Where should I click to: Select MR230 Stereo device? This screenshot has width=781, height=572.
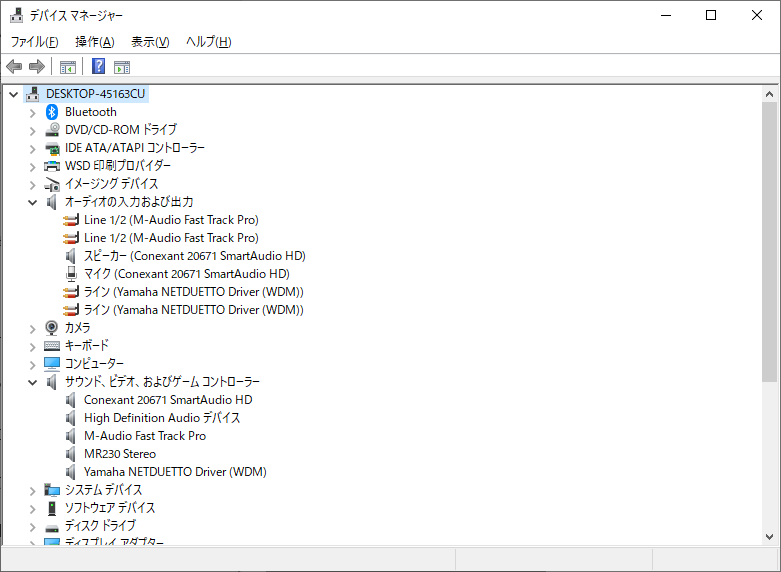click(x=120, y=453)
